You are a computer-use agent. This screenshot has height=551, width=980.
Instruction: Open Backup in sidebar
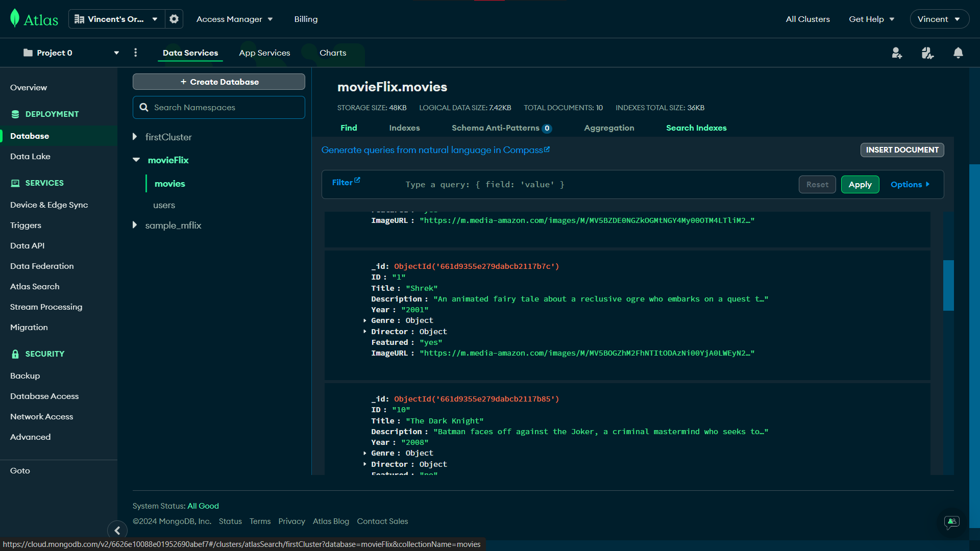25,375
